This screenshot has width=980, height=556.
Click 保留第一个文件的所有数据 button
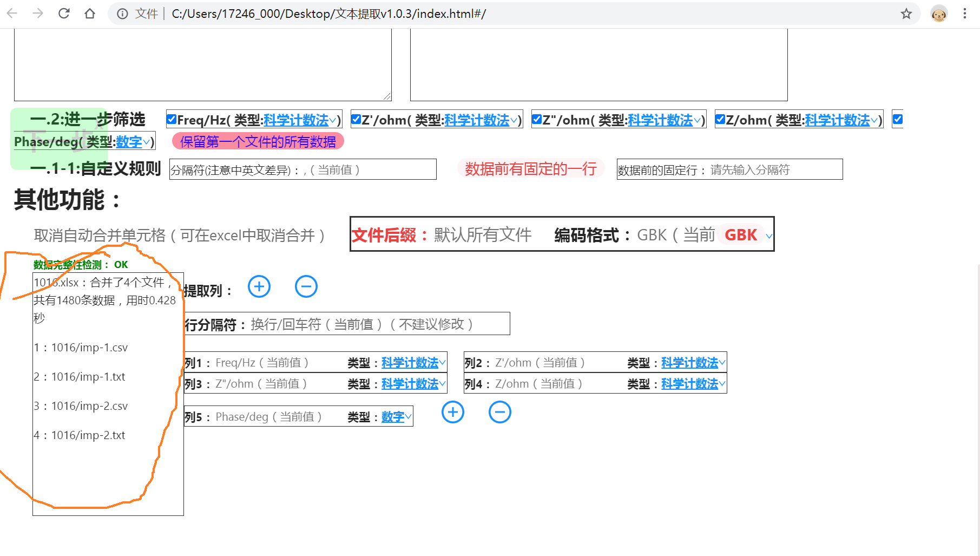pos(258,142)
